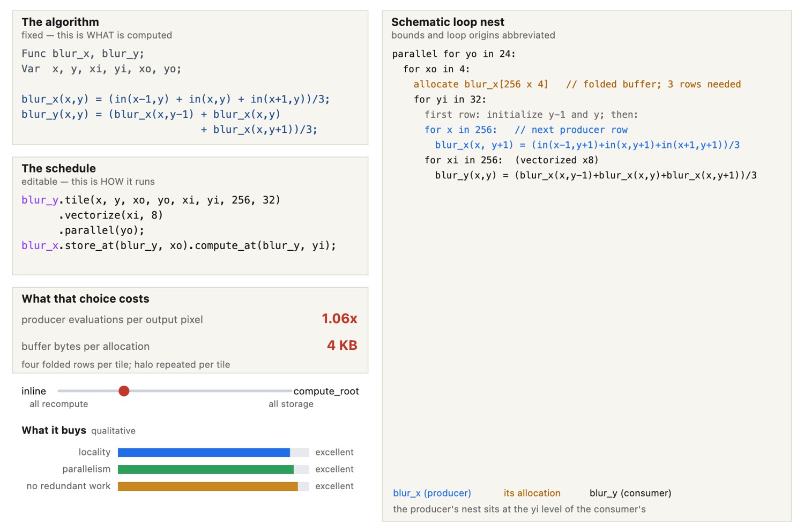Click the blur_y.tile line in the schedule
The height and width of the screenshot is (532, 804).
point(151,200)
